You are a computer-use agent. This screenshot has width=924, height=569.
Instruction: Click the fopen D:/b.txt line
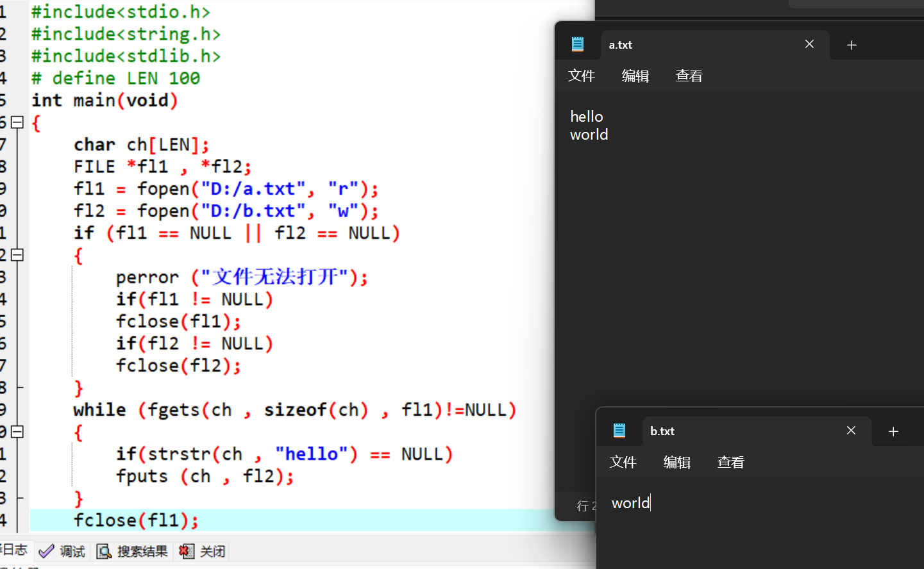point(226,211)
